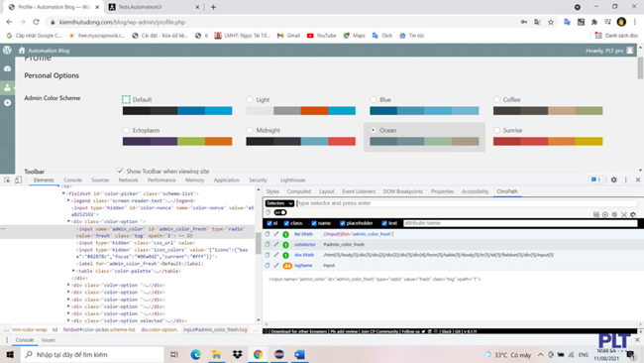Image resolution: width=644 pixels, height=363 pixels.
Task: Switch to the Styles pane tab
Action: pos(272,191)
